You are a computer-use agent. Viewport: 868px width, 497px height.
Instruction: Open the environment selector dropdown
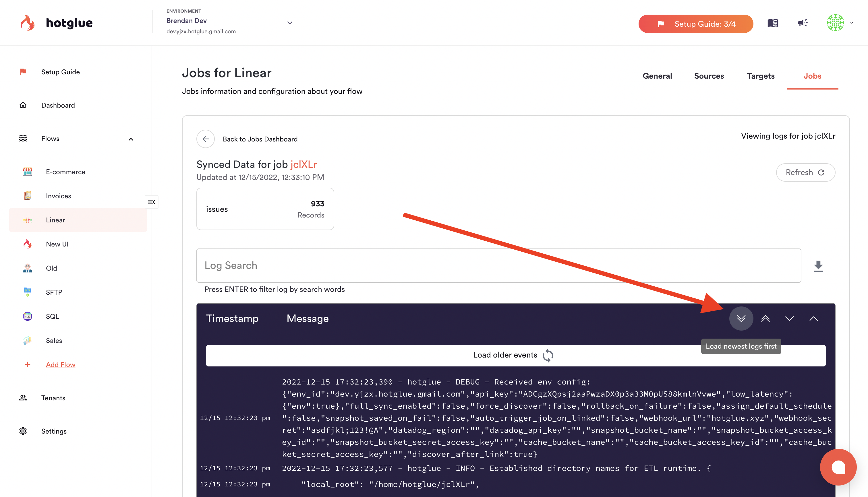click(289, 23)
